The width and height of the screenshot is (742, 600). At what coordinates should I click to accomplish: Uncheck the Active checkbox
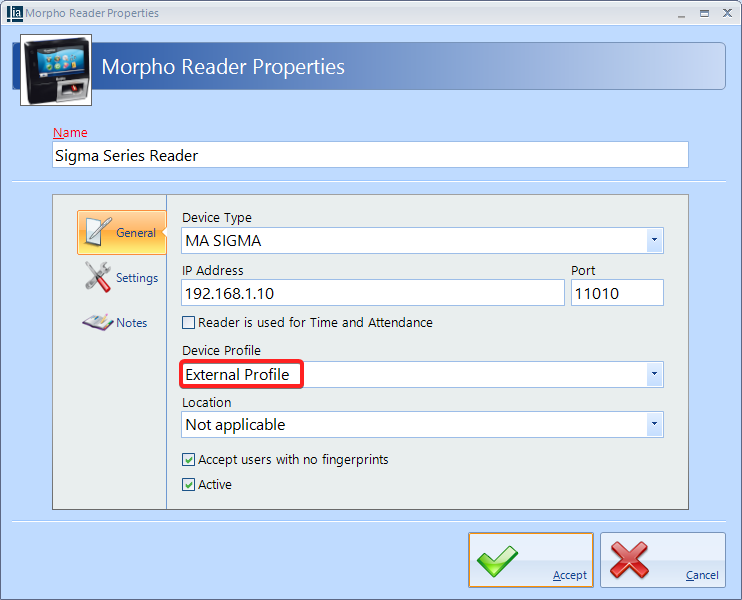pos(188,485)
